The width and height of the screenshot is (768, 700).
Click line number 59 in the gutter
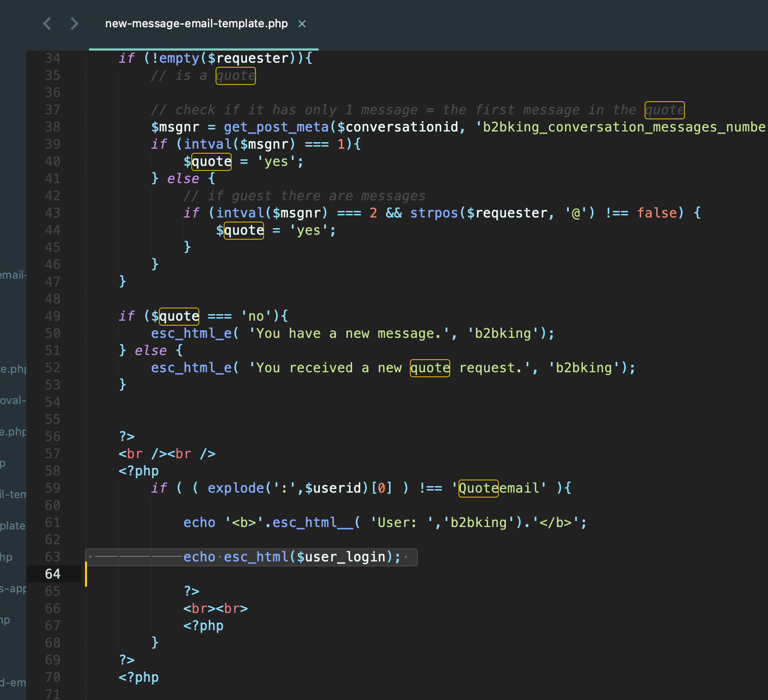(x=53, y=488)
